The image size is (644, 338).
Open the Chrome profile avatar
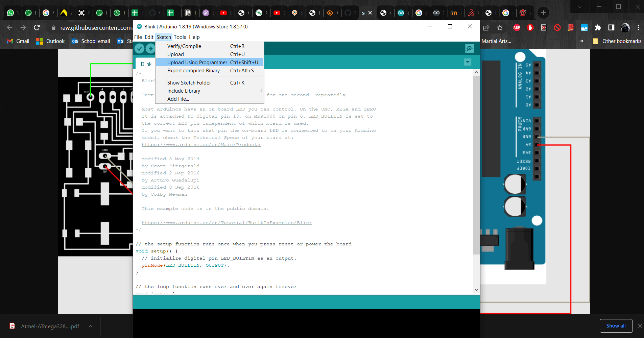click(625, 28)
